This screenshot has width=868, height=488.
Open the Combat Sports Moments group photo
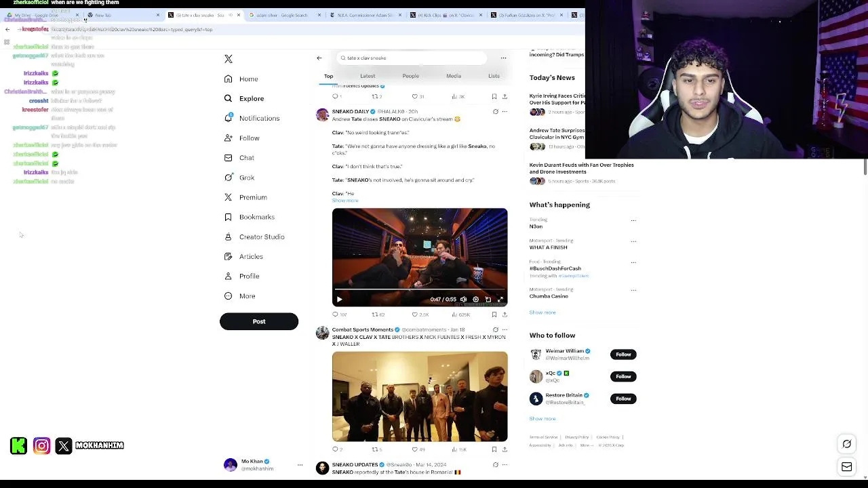pyautogui.click(x=420, y=396)
